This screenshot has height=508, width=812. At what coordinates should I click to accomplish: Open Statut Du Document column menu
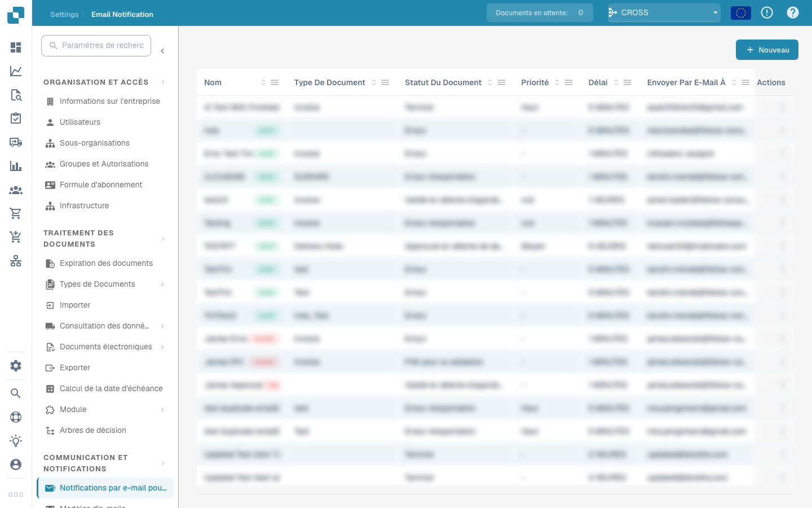click(x=501, y=82)
